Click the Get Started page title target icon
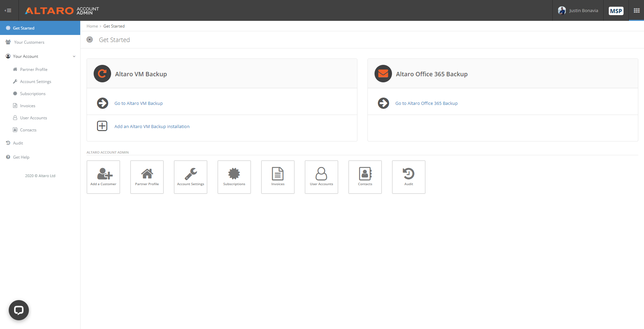 90,40
